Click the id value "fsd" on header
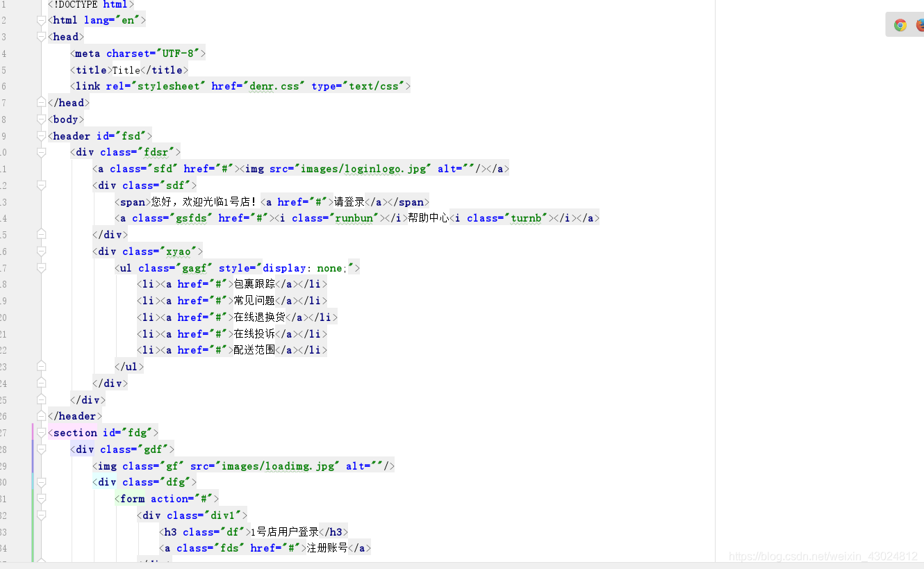This screenshot has width=924, height=569. (130, 136)
